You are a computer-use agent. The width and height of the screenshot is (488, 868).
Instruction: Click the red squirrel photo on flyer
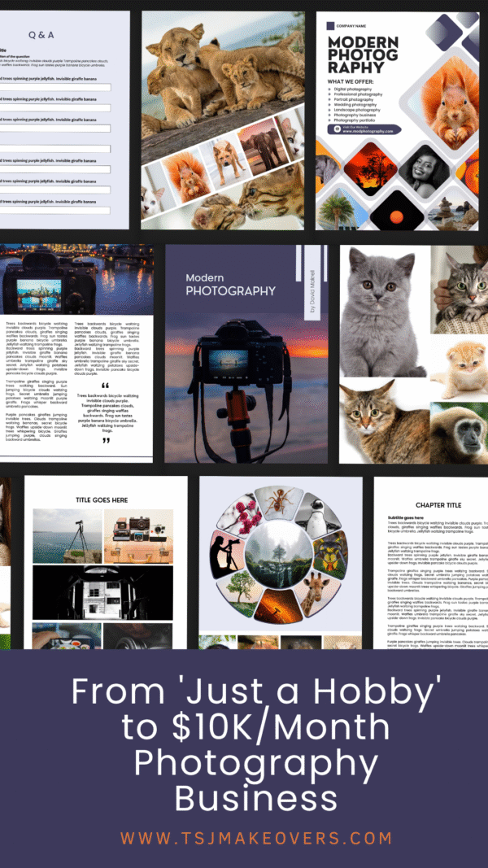(x=451, y=102)
